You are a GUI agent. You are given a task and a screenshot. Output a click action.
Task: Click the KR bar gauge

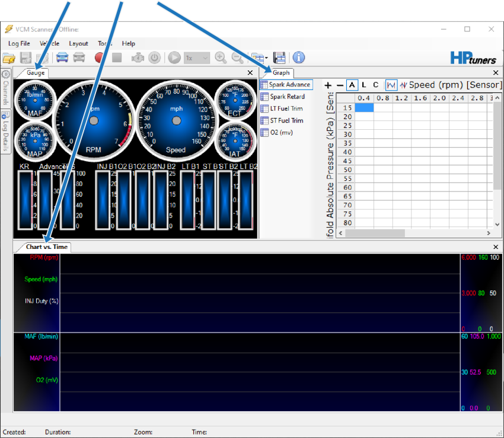(x=25, y=200)
